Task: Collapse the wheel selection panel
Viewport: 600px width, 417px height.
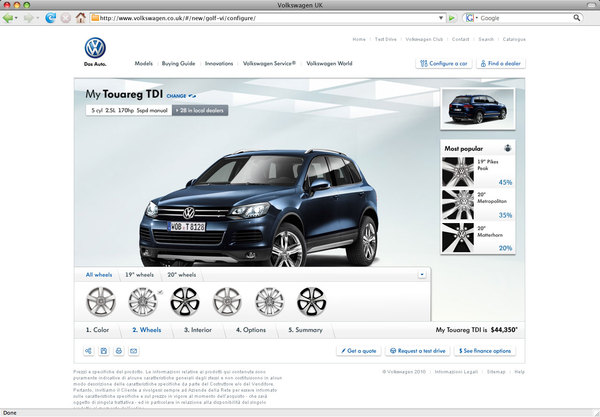Action: (422, 273)
